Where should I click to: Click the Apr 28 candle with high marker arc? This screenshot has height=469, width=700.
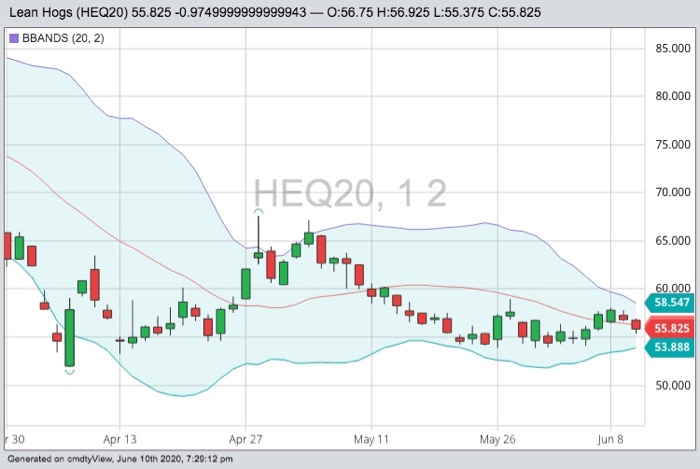pos(258,255)
